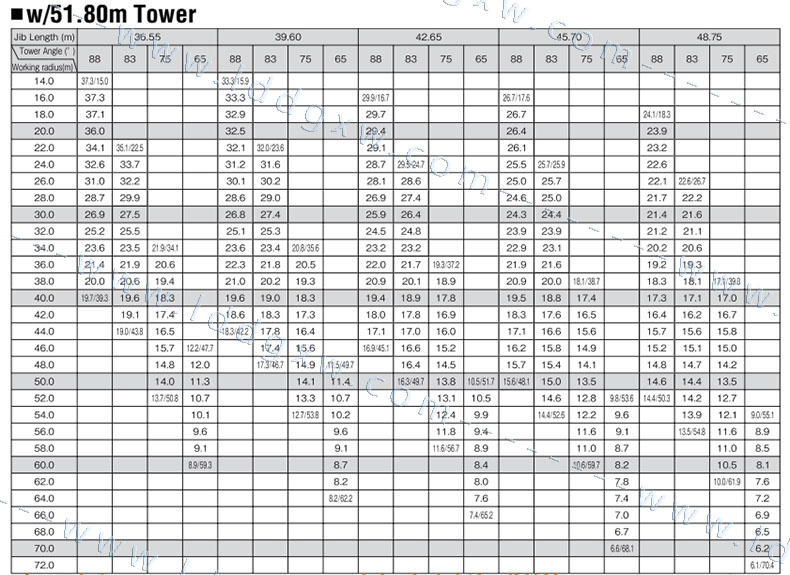Click the '21.9/34.1' cell
The height and width of the screenshot is (575, 790).
(x=165, y=248)
